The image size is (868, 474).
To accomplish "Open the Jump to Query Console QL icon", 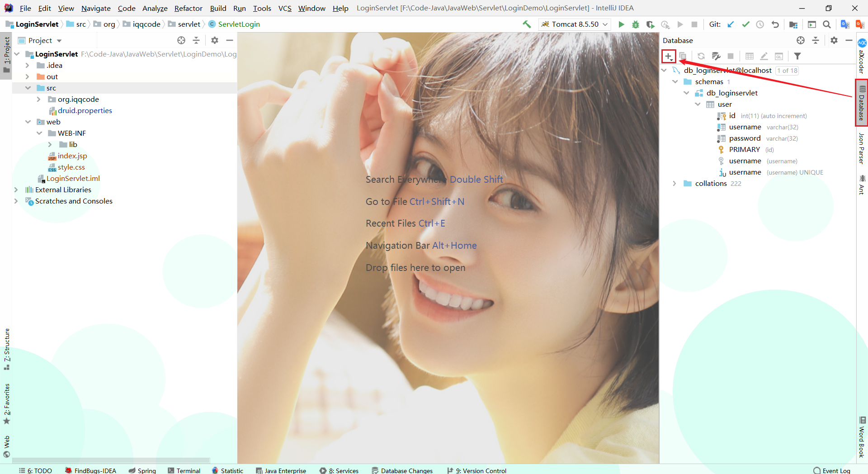I will [779, 56].
